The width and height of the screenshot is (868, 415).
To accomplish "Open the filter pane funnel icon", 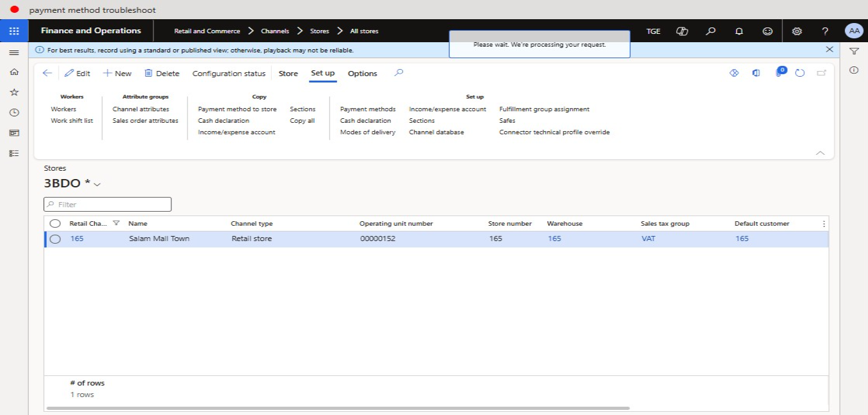I will point(853,51).
